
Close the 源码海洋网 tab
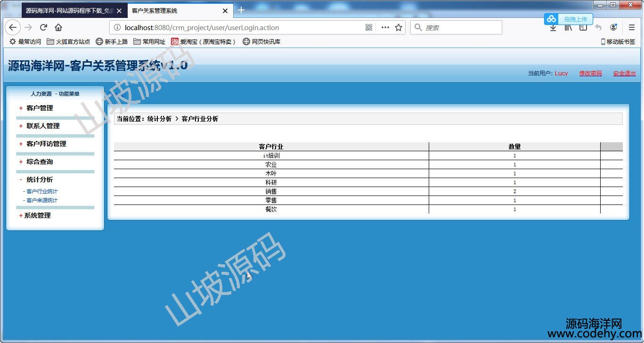click(119, 10)
